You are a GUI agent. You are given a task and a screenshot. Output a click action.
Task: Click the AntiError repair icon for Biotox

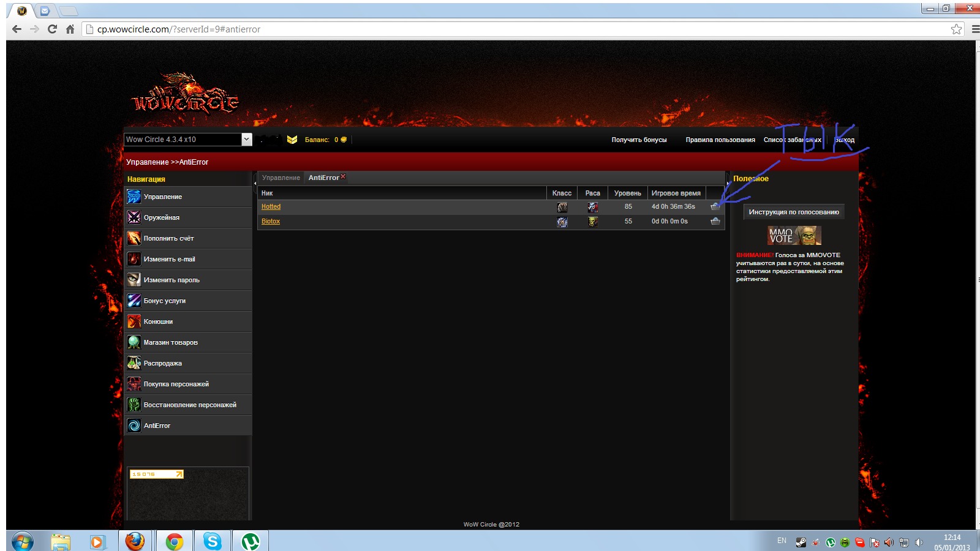coord(715,222)
